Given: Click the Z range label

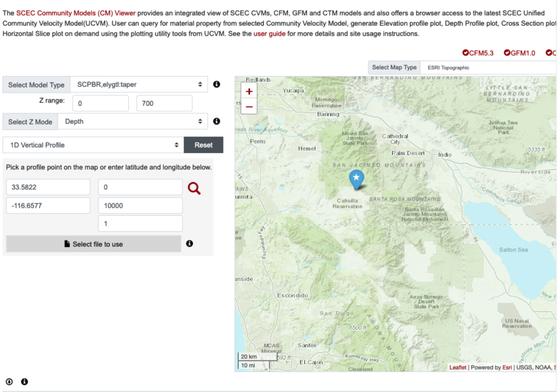Looking at the screenshot, I should point(52,100).
